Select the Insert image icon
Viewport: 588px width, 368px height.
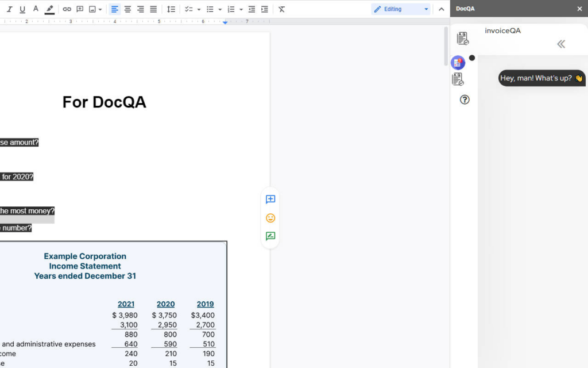click(92, 9)
